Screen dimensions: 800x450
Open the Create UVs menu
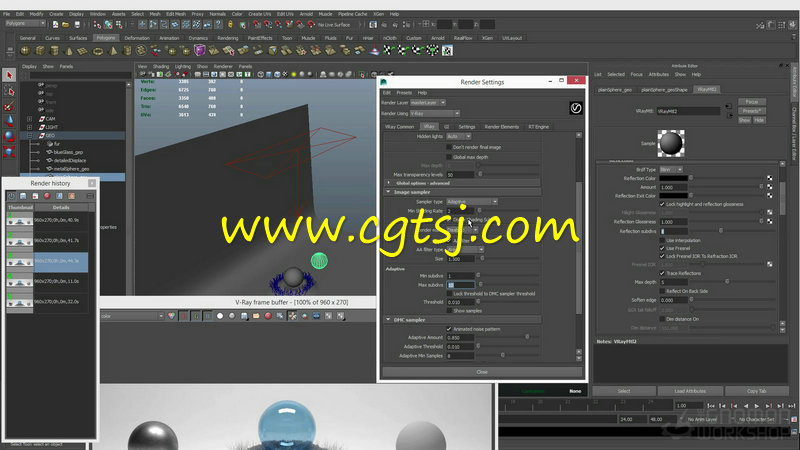point(260,14)
